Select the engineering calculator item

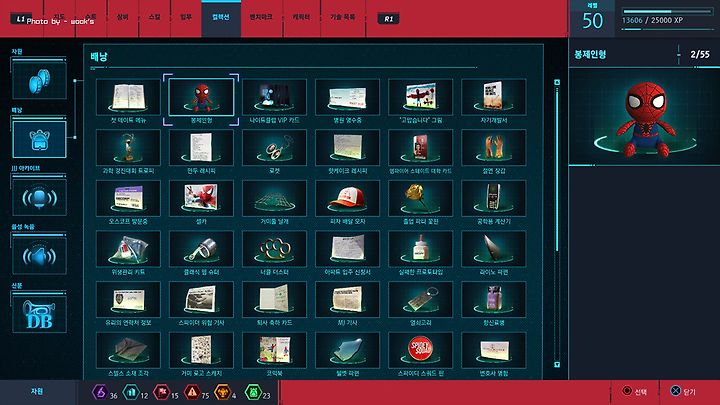pyautogui.click(x=494, y=198)
